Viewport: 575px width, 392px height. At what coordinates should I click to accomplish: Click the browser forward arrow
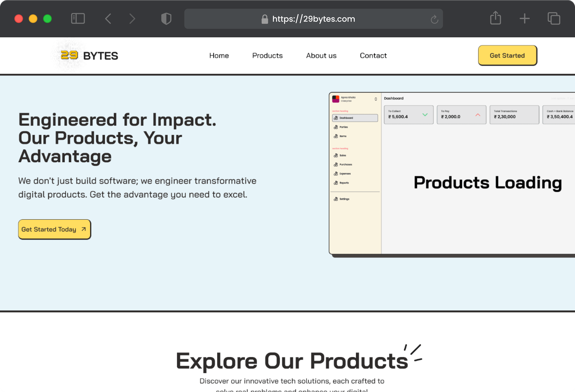132,18
